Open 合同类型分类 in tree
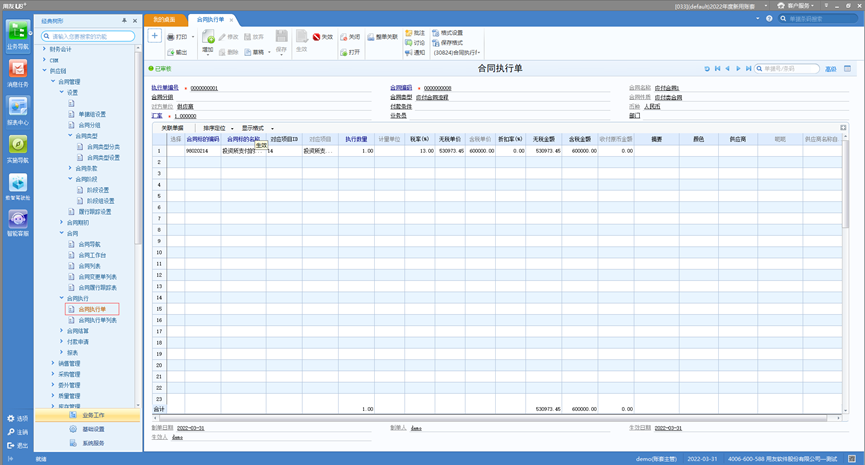The image size is (865, 465). (103, 147)
